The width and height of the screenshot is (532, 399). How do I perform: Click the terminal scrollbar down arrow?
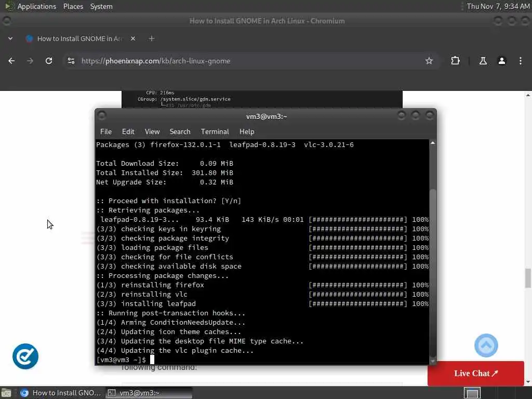(x=433, y=361)
